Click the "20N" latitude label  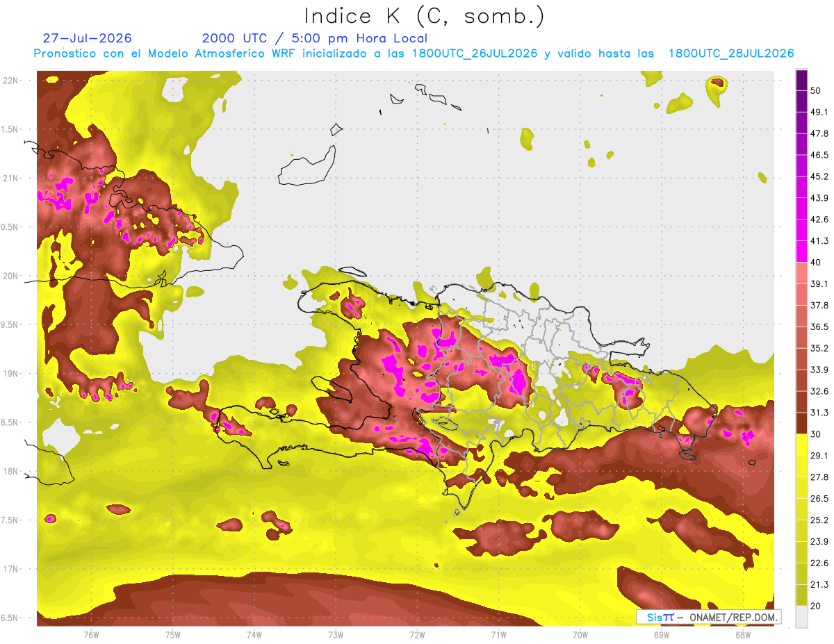[x=12, y=276]
